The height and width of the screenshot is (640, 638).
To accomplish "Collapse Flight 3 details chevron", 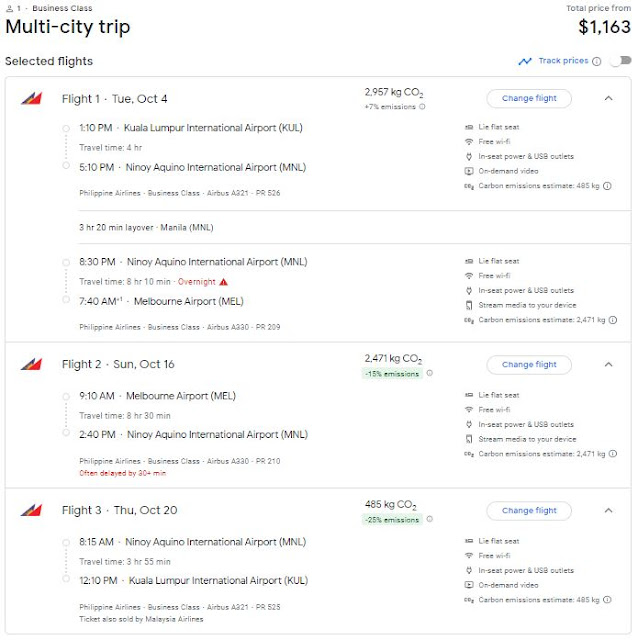I will coord(608,511).
